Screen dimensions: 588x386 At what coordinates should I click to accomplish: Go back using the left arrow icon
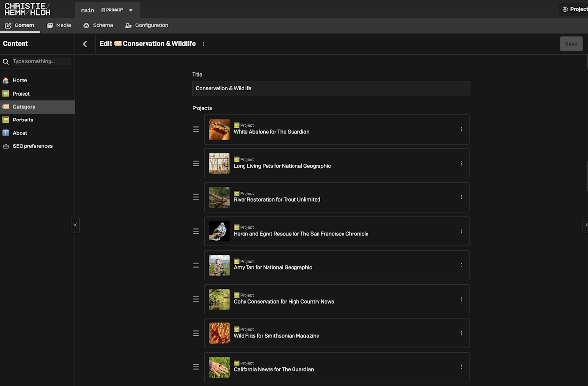[x=85, y=44]
